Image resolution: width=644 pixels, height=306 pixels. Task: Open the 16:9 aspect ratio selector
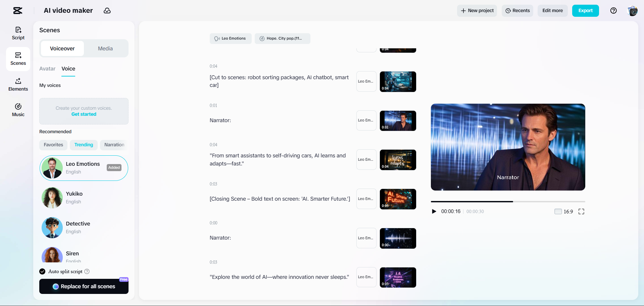click(564, 211)
